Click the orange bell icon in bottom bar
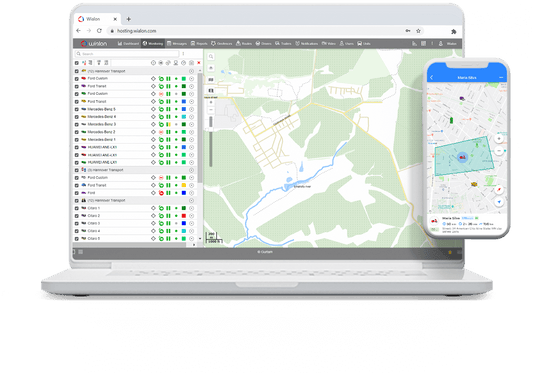The width and height of the screenshot is (533, 373). click(450, 252)
